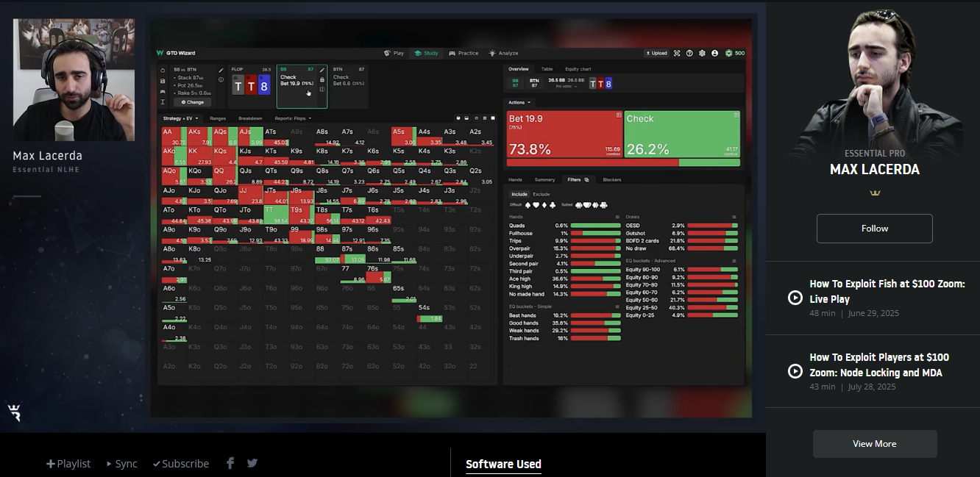This screenshot has width=980, height=477.
Task: Select the Blockers tab
Action: (x=611, y=179)
